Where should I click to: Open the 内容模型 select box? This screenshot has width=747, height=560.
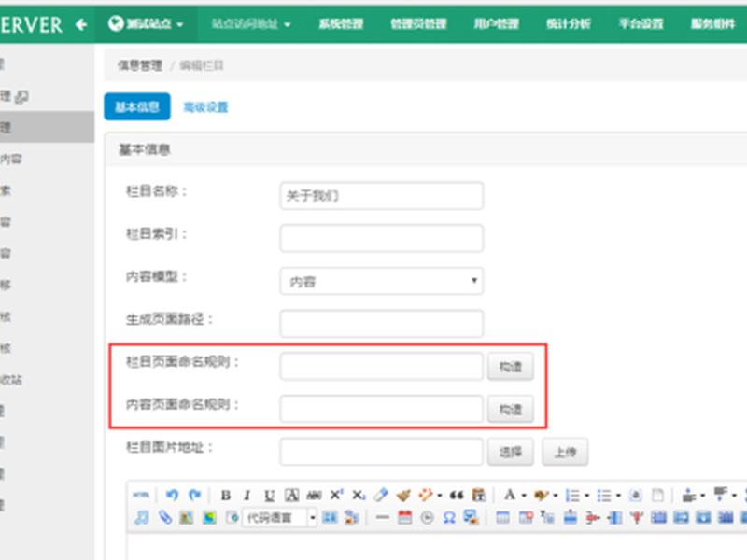click(x=382, y=282)
